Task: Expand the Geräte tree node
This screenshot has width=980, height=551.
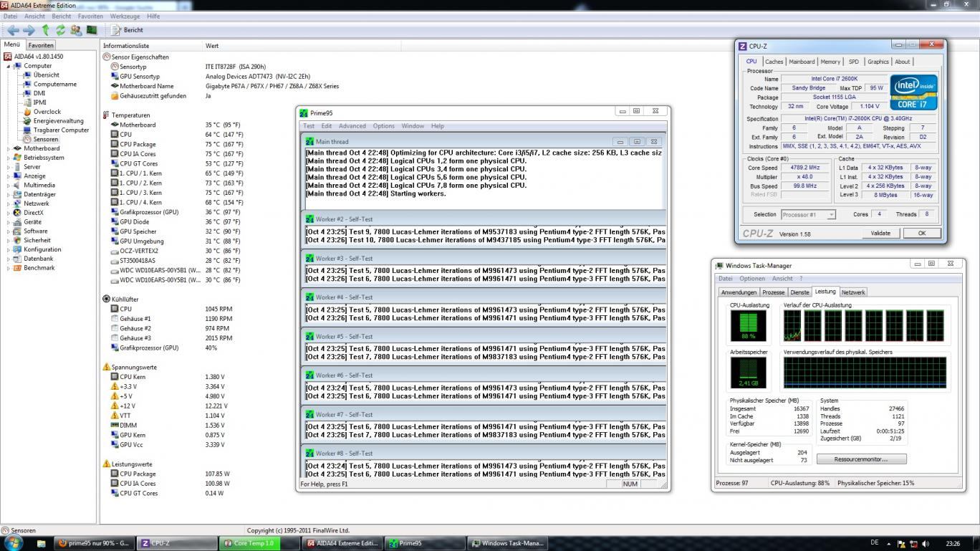Action: coord(9,222)
